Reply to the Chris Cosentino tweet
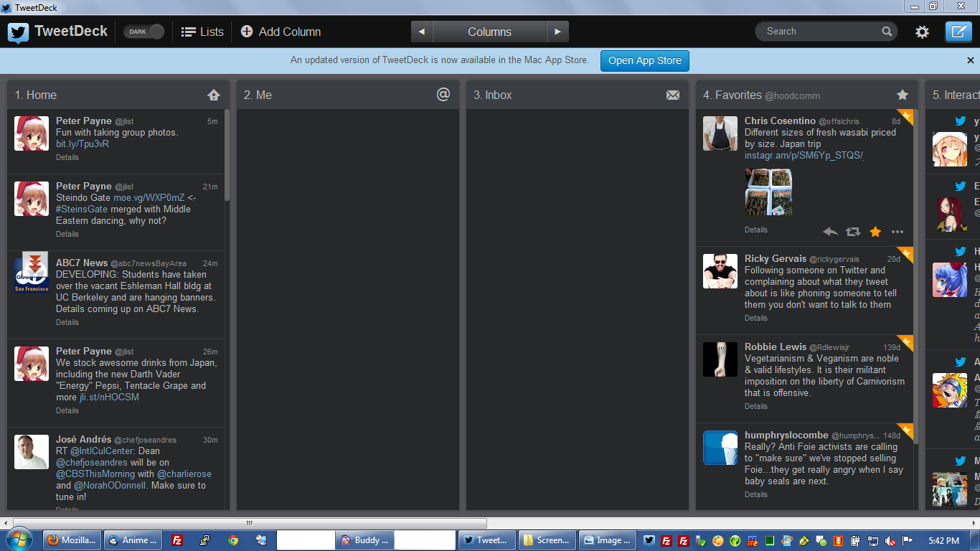This screenshot has height=551, width=980. 830,232
